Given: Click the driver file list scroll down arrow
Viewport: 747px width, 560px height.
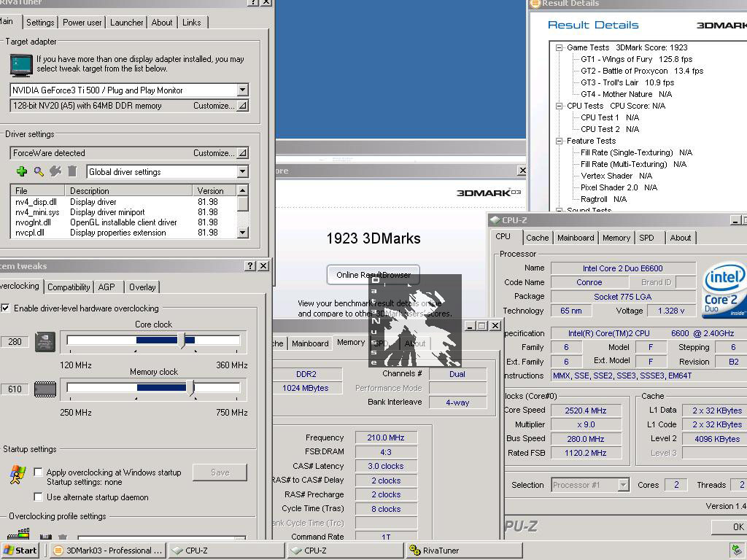Looking at the screenshot, I should [242, 233].
